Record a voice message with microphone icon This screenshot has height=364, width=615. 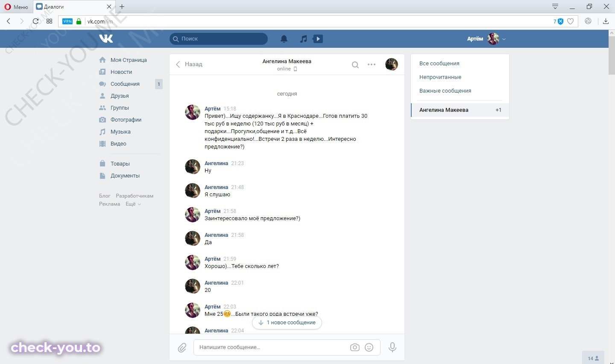click(x=392, y=347)
